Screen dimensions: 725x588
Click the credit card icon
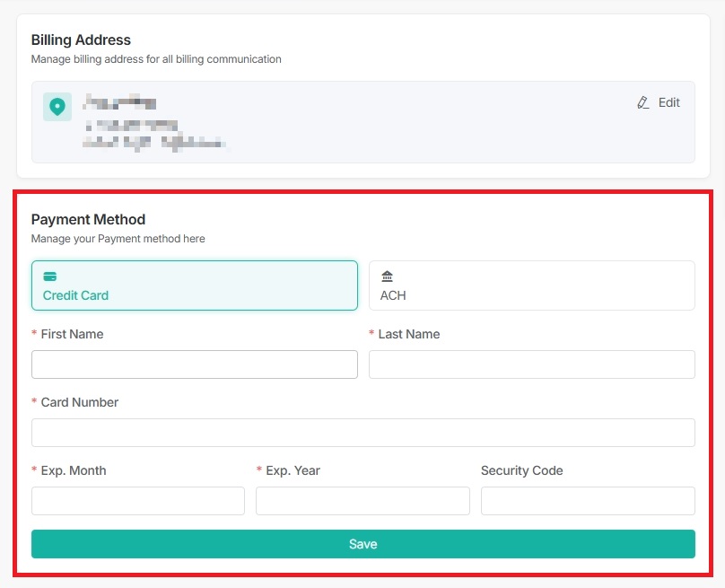(49, 276)
